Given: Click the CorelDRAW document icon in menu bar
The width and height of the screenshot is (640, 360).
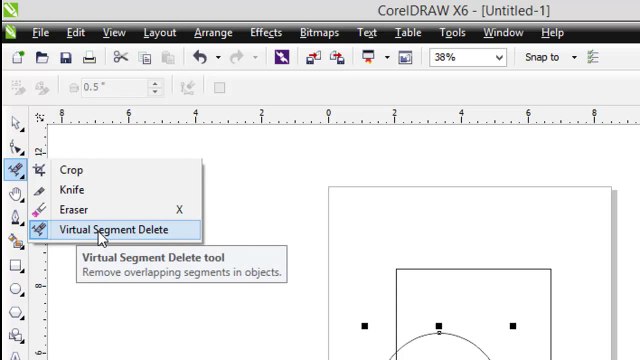Looking at the screenshot, I should point(11,32).
